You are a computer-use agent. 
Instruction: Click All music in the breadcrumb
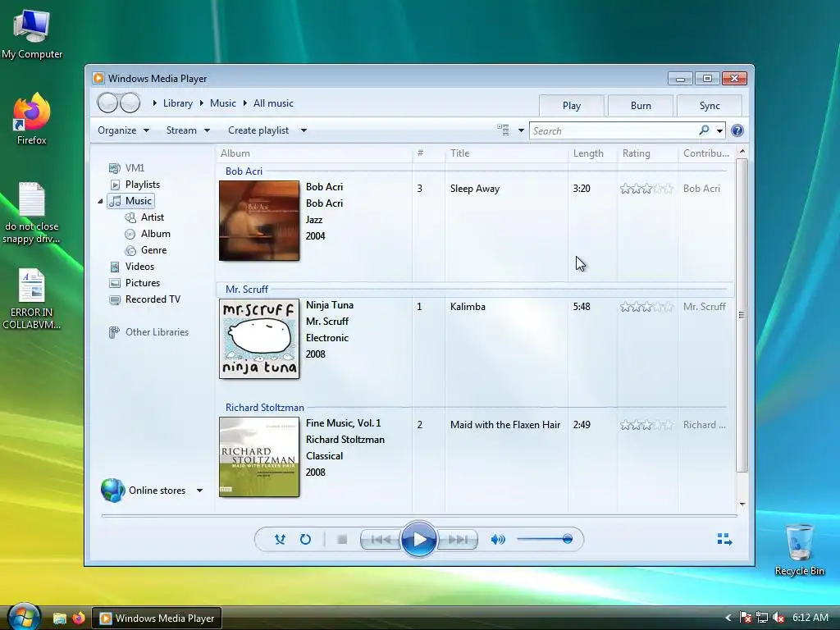coord(273,103)
